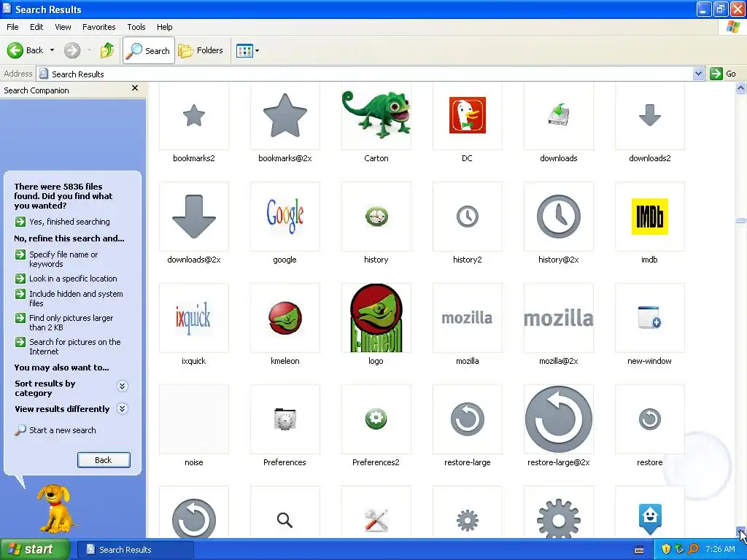
Task: Select the history2 clock icon file
Action: (x=468, y=217)
